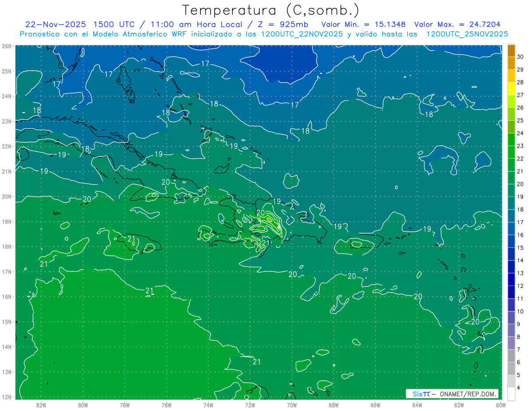Viewport: 532px width, 411px height.
Task: Click the color scale label 12
Action: pyautogui.click(x=520, y=286)
